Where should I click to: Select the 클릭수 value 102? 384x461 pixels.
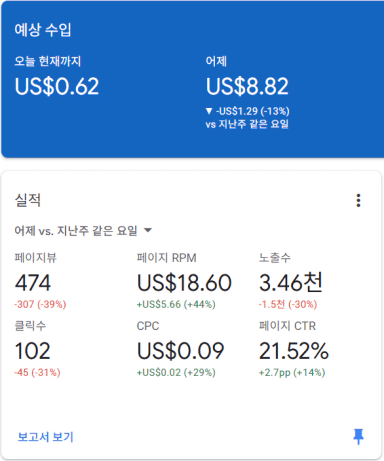pyautogui.click(x=32, y=351)
